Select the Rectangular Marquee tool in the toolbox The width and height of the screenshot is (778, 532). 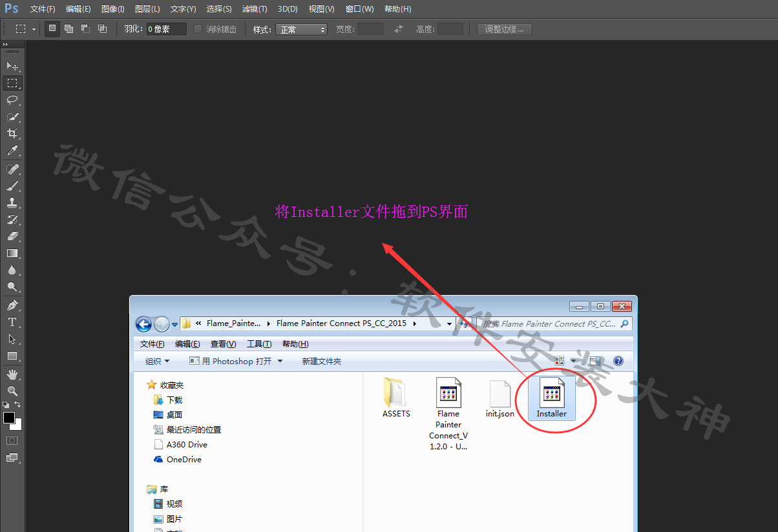12,83
